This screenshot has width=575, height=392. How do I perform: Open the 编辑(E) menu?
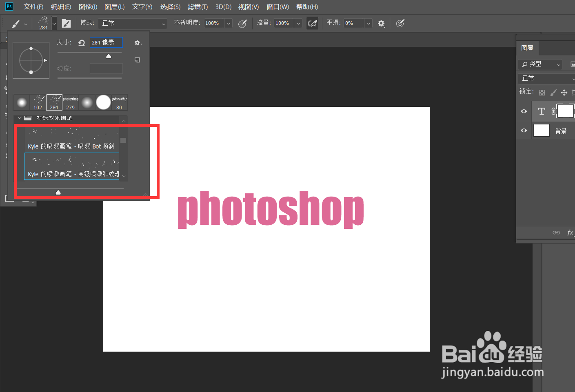click(x=61, y=7)
